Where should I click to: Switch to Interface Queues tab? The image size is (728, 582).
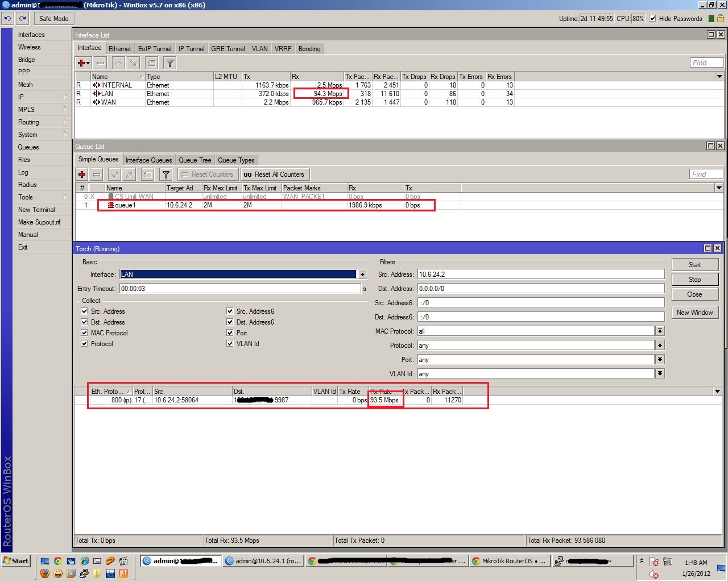click(149, 160)
